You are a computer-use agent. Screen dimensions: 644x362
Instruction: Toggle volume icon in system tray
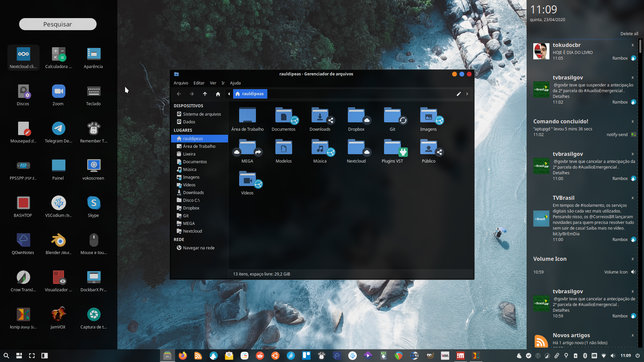[613, 356]
